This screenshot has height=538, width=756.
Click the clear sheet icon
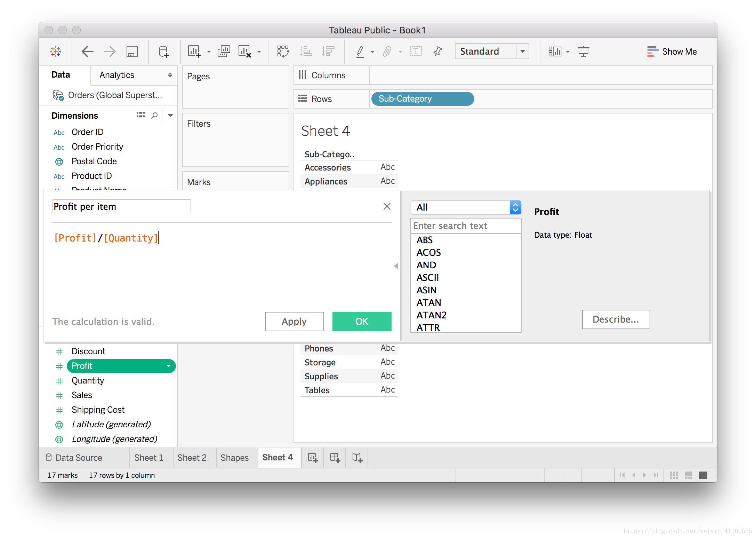tap(245, 52)
